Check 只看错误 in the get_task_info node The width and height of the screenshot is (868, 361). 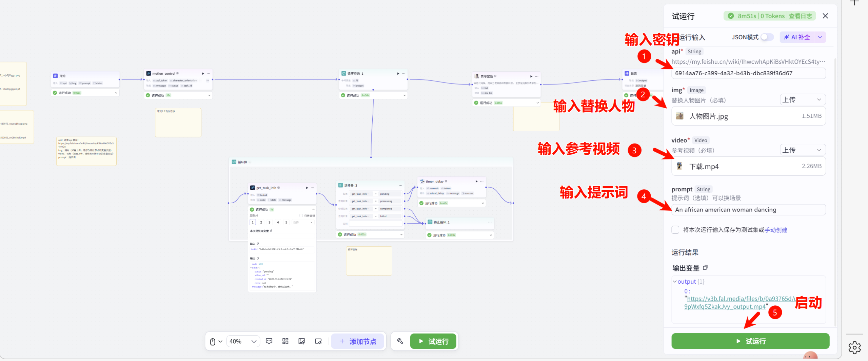pos(301,215)
